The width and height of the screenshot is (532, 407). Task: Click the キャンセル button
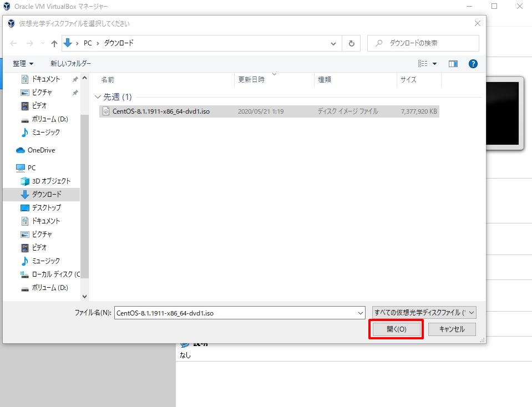coord(452,329)
